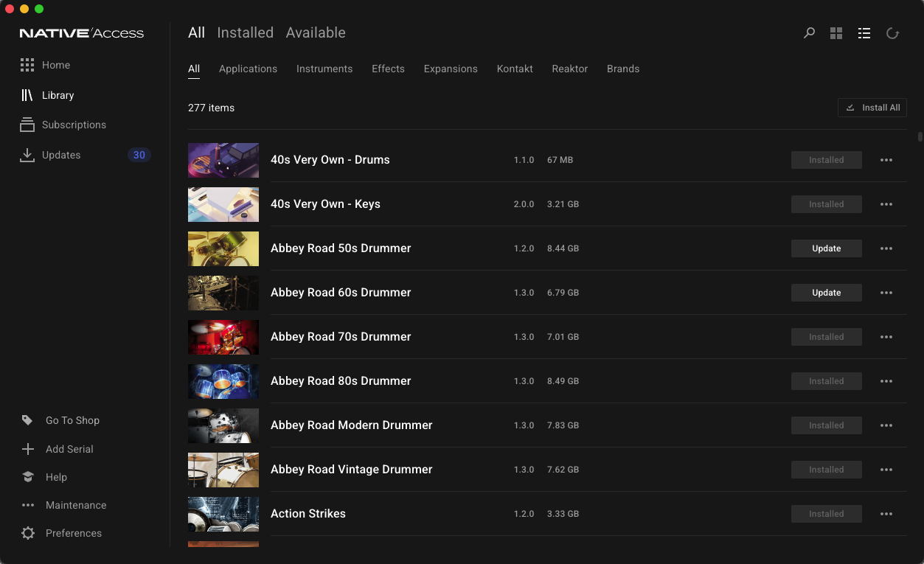Expand options for Abbey Road 50s Drummer

click(886, 248)
